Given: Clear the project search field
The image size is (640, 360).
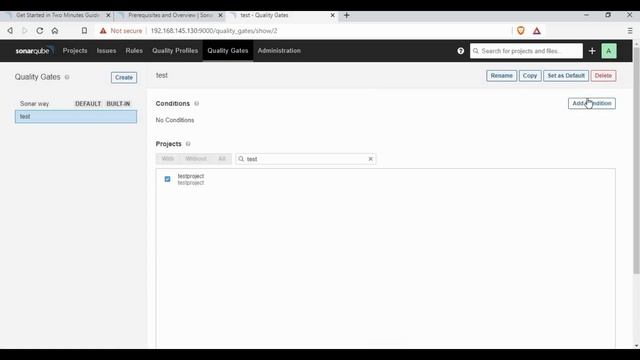Looking at the screenshot, I should pyautogui.click(x=370, y=159).
